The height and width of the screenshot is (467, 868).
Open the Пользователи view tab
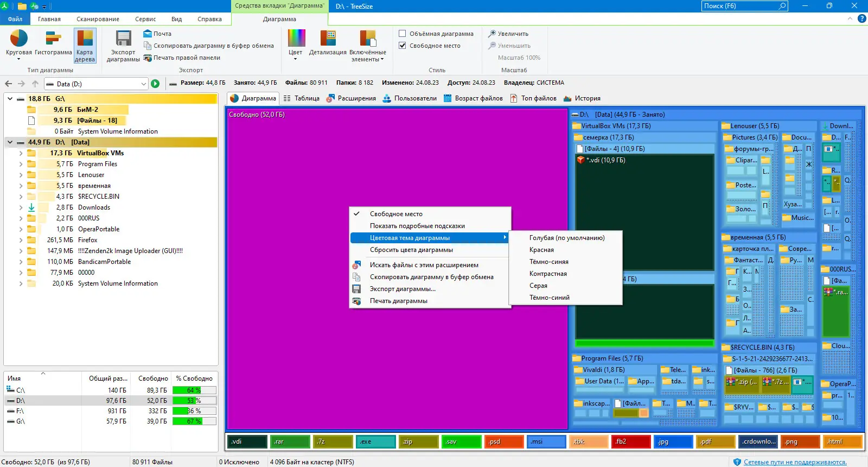410,98
